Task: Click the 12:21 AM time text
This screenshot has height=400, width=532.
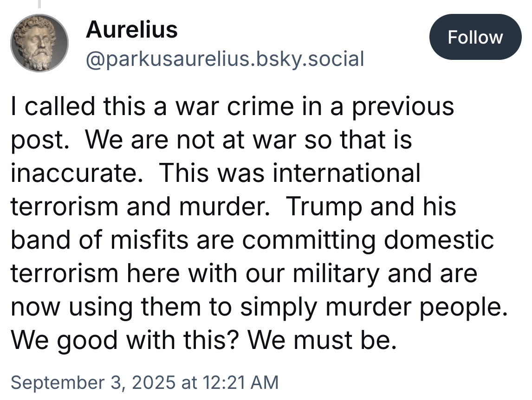Action: 238,383
